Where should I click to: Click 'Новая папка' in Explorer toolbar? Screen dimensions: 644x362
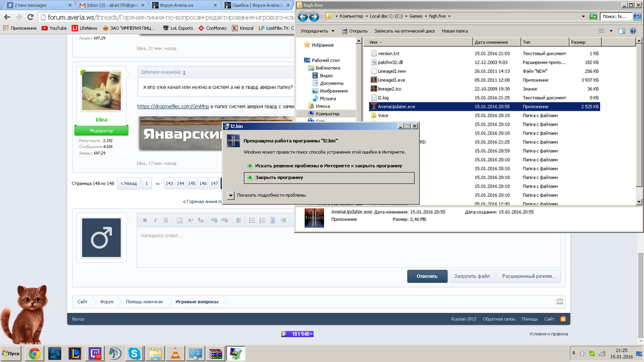(x=454, y=30)
